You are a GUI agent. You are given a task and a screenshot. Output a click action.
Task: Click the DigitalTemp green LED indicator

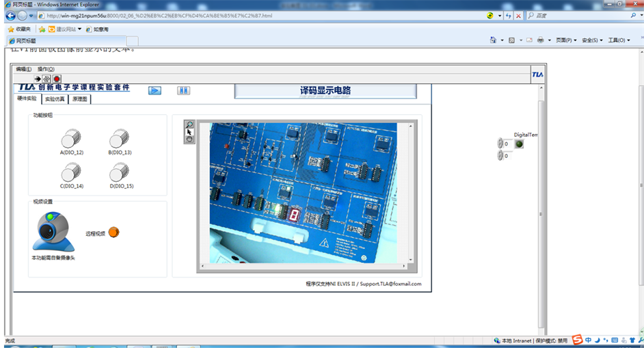tap(519, 144)
